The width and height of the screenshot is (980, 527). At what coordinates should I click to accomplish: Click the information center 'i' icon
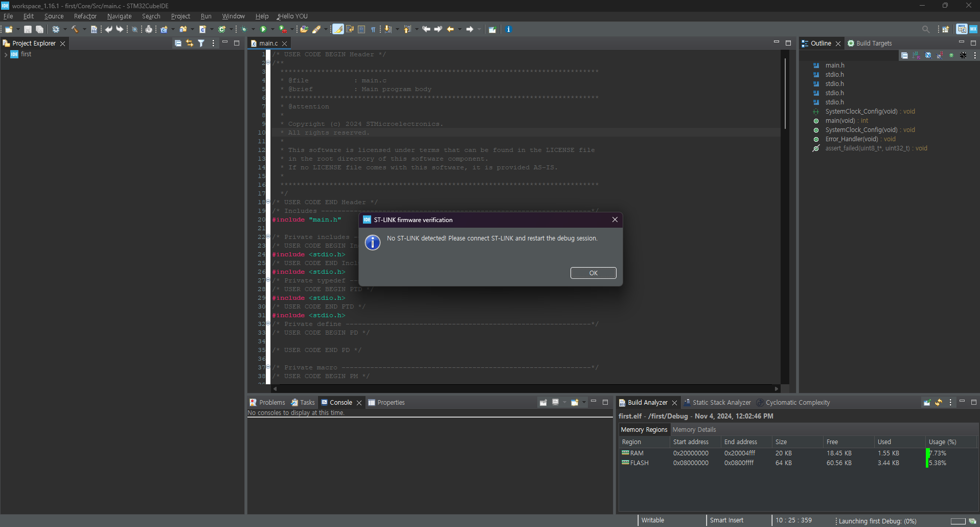(x=508, y=29)
